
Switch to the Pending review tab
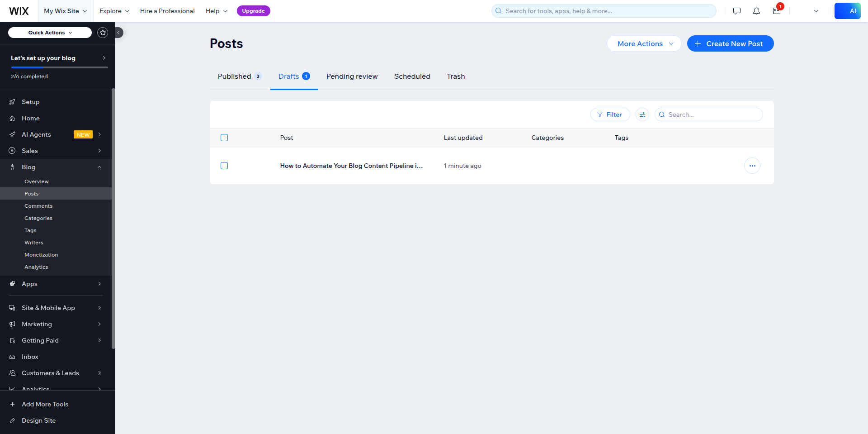tap(352, 76)
